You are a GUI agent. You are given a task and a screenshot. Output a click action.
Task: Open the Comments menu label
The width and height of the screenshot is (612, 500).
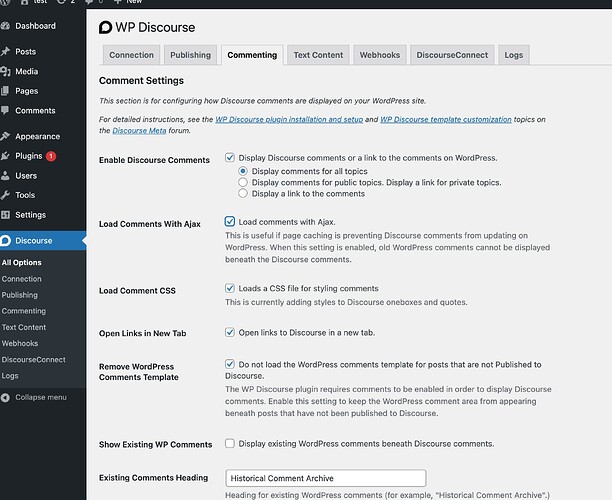point(35,110)
